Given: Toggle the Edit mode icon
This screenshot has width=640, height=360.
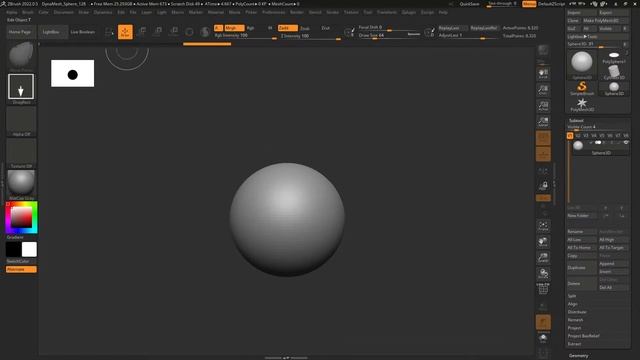Looking at the screenshot, I should (x=109, y=32).
